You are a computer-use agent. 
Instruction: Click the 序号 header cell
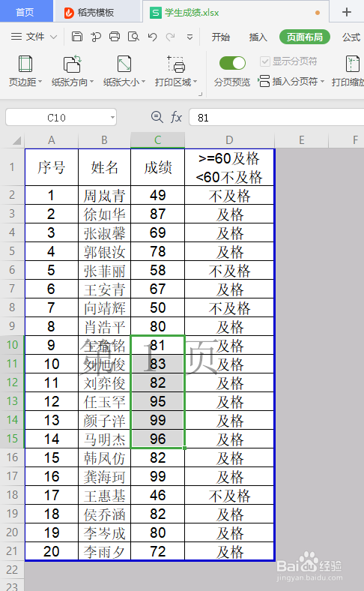point(52,167)
